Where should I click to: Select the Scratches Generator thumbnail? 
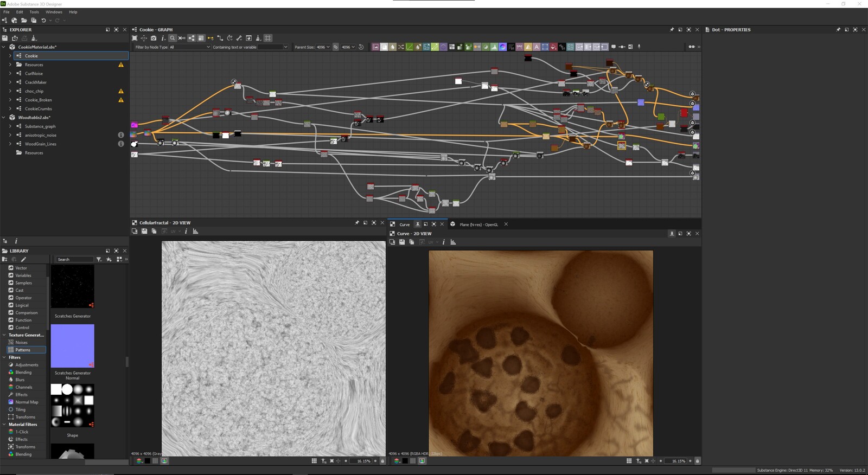(x=72, y=286)
